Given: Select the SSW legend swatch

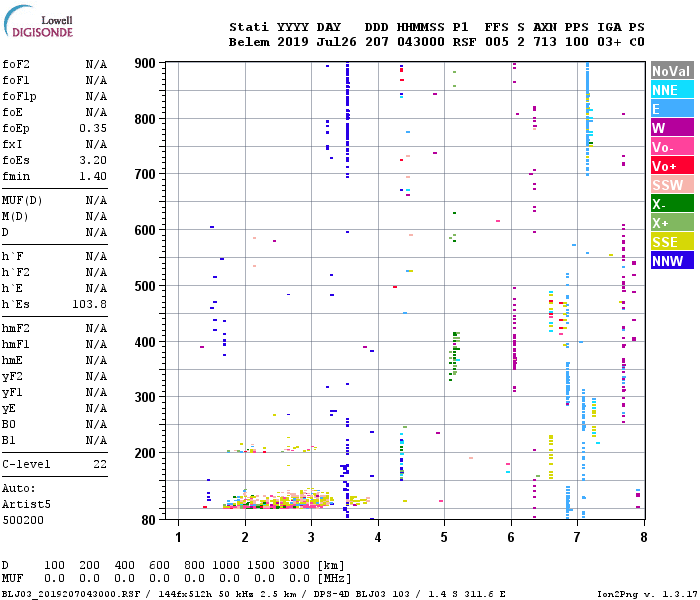Looking at the screenshot, I should pyautogui.click(x=672, y=185).
